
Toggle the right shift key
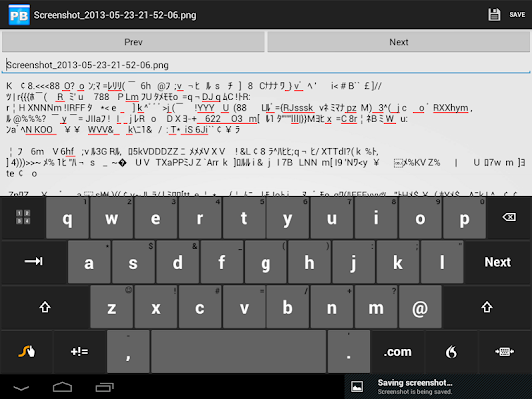487,307
